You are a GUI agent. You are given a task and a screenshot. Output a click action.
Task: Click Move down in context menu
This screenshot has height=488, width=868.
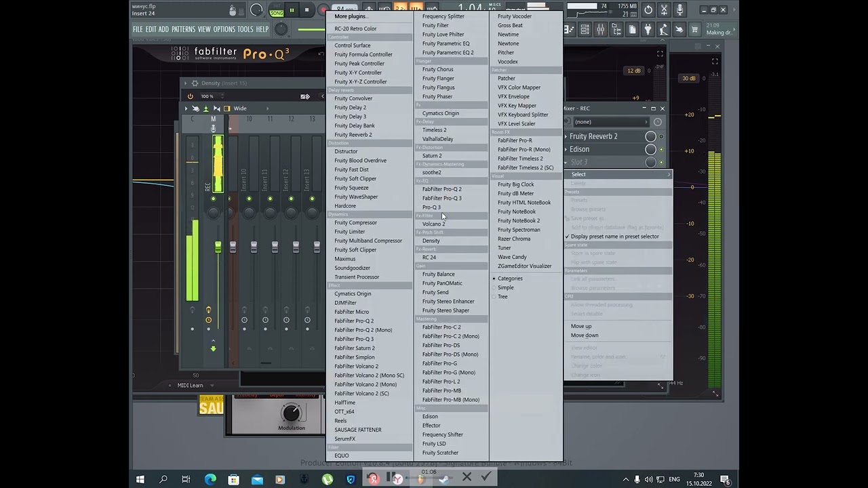[x=585, y=335]
